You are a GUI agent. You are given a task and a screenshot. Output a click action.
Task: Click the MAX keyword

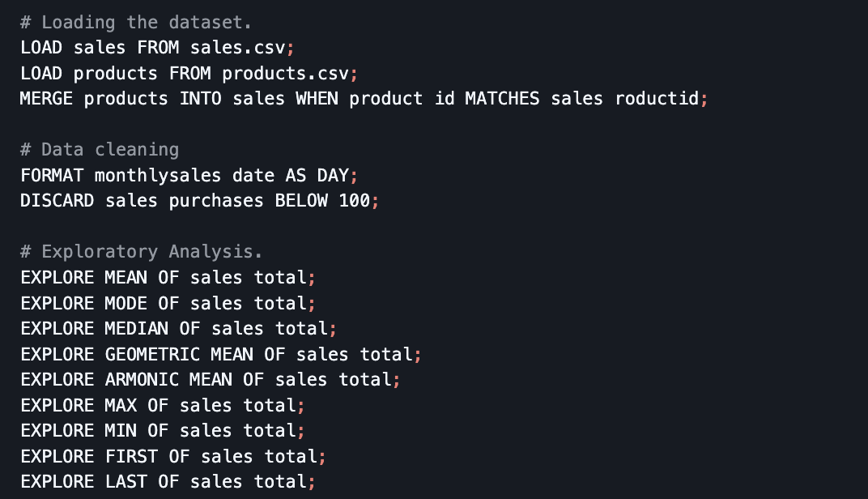click(121, 405)
